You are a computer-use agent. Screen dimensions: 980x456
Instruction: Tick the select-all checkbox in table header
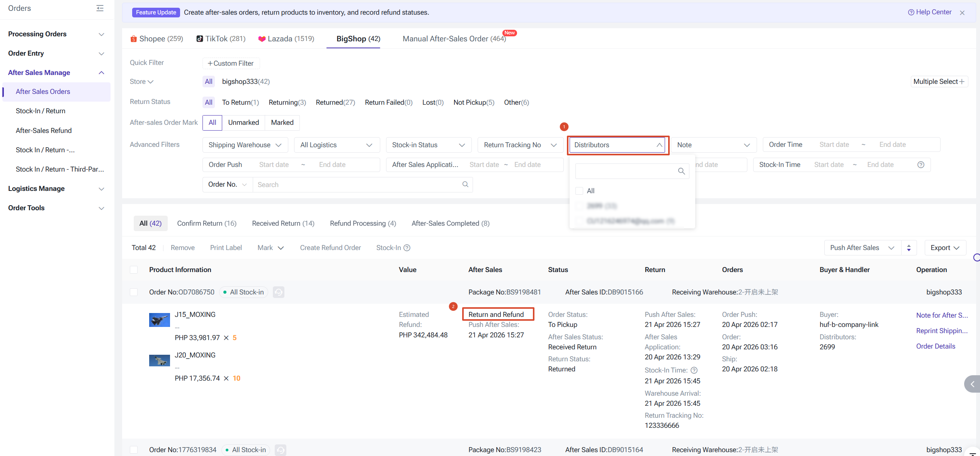tap(134, 270)
